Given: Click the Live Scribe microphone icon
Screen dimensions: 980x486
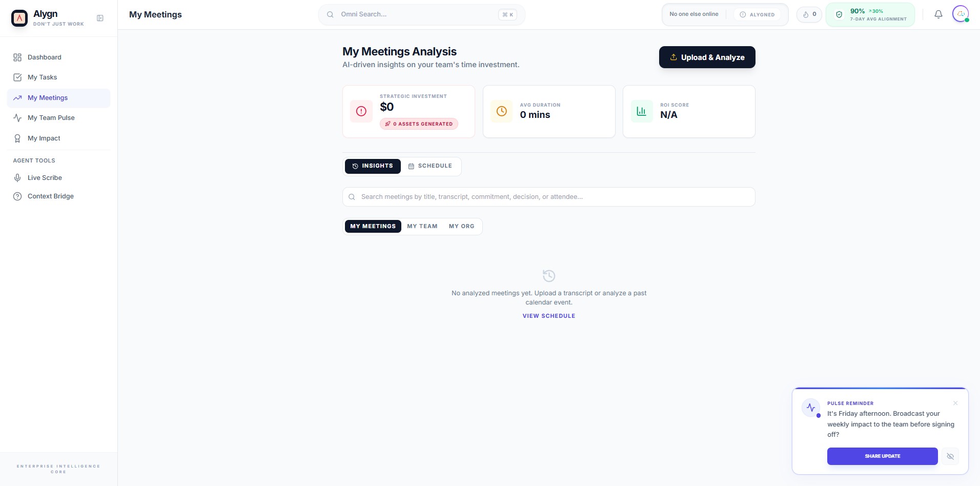Looking at the screenshot, I should click(x=17, y=178).
